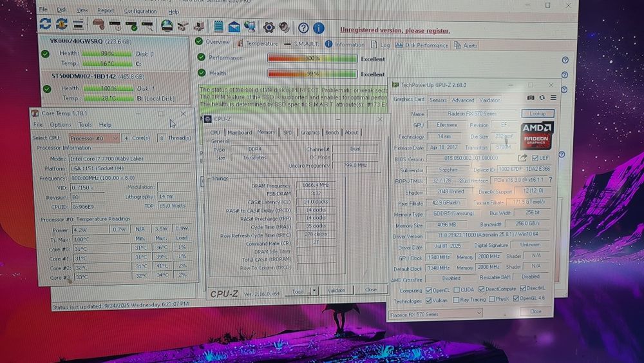The width and height of the screenshot is (644, 363).
Task: Toggle the UEFI checkbox in GPU-Z
Action: [x=535, y=158]
